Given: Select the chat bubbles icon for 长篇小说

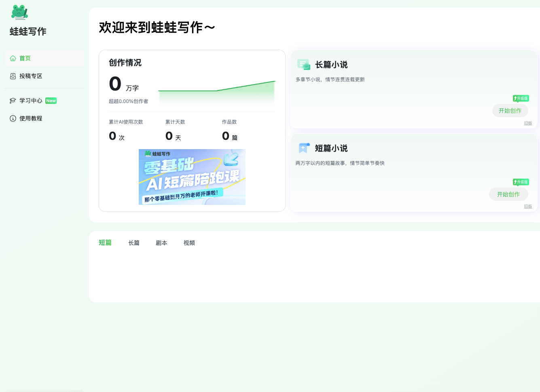Looking at the screenshot, I should click(304, 64).
